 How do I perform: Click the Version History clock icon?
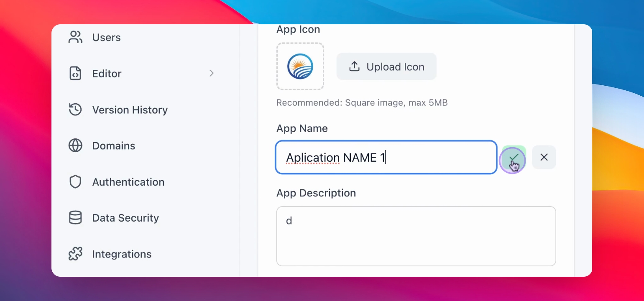75,110
